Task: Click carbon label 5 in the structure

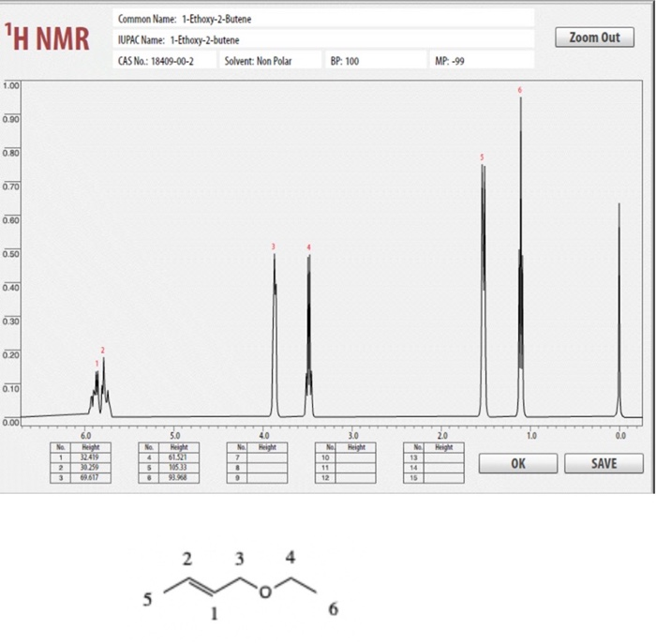Action: 147,599
